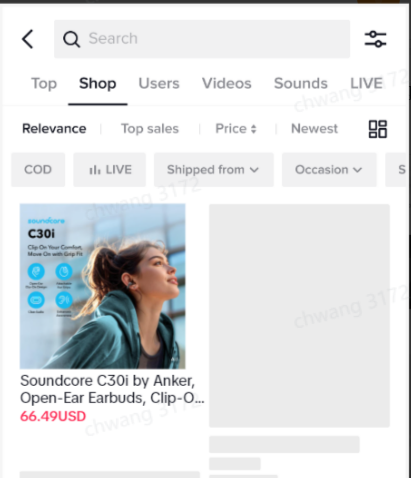Open the partially visible S filter chip

coord(397,170)
